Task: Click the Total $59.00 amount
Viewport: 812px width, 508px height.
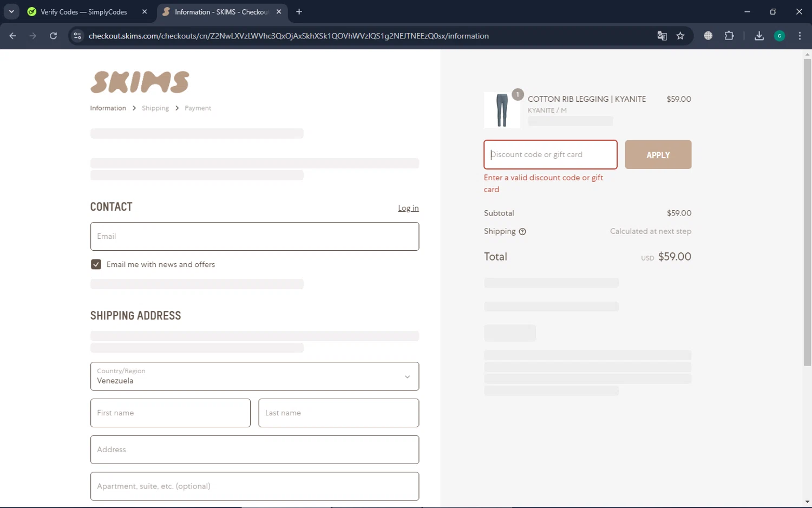Action: coord(675,257)
